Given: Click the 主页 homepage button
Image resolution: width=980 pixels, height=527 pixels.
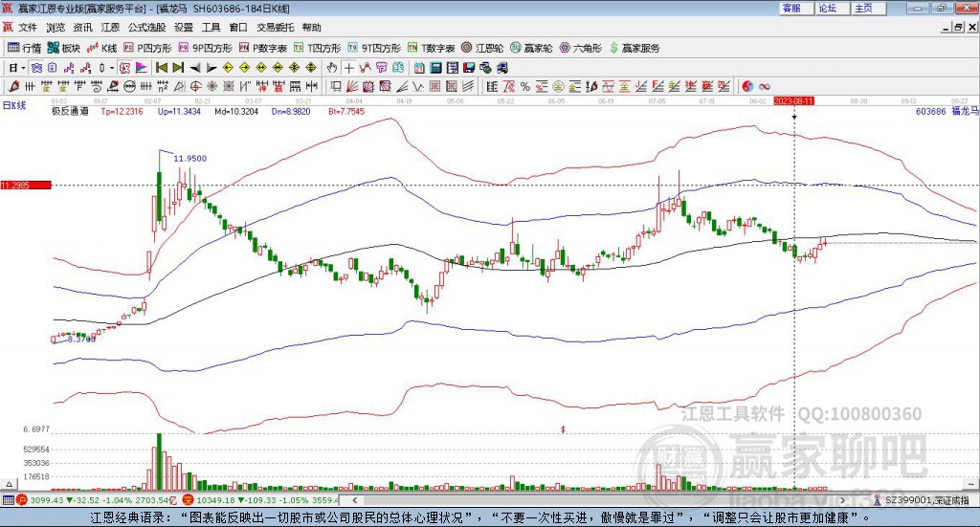Looking at the screenshot, I should (868, 8).
